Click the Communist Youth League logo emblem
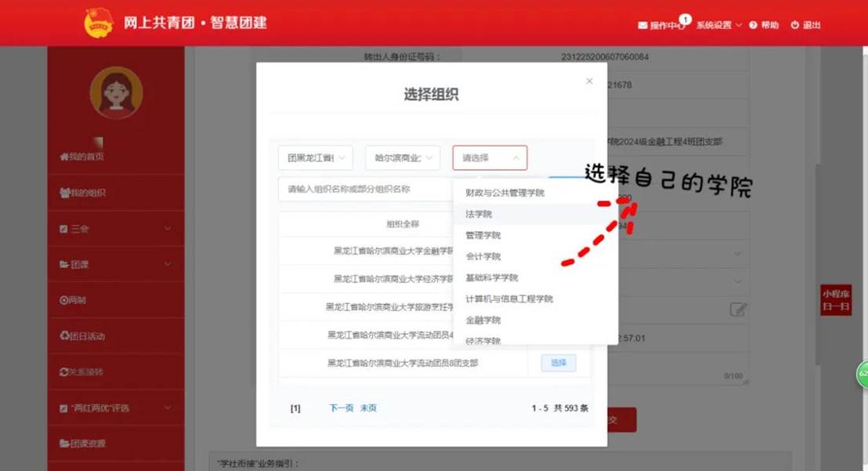This screenshot has height=471, width=868. [99, 23]
